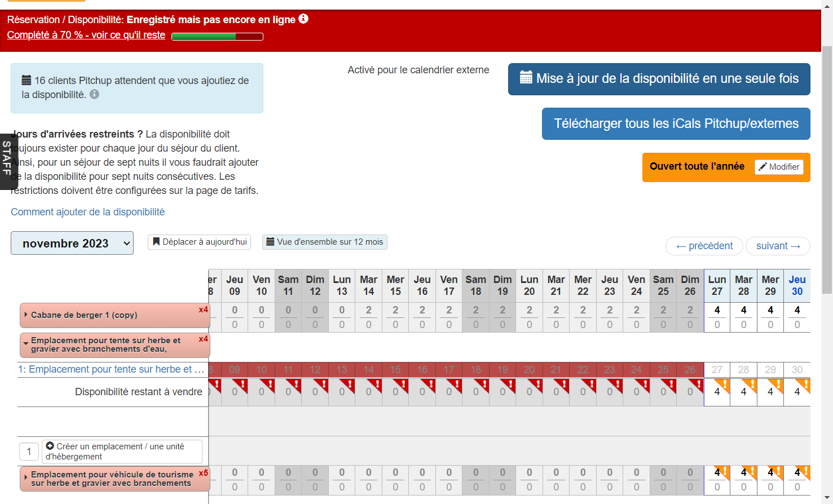Click plus icon for 'Créer un emplacement'
This screenshot has height=504, width=833.
50,446
